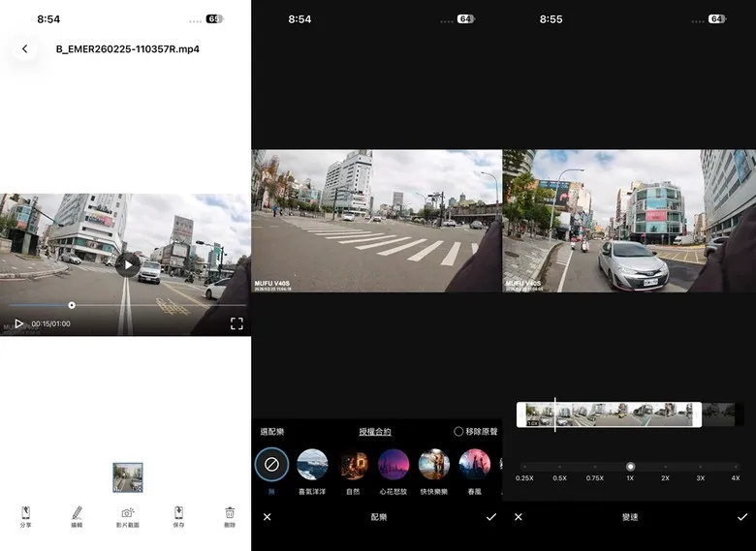Tap the 1X speed slider knob
This screenshot has height=551, width=756.
[630, 466]
